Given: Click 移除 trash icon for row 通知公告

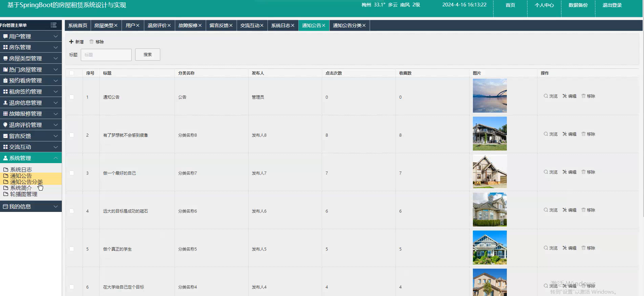Looking at the screenshot, I should click(584, 96).
